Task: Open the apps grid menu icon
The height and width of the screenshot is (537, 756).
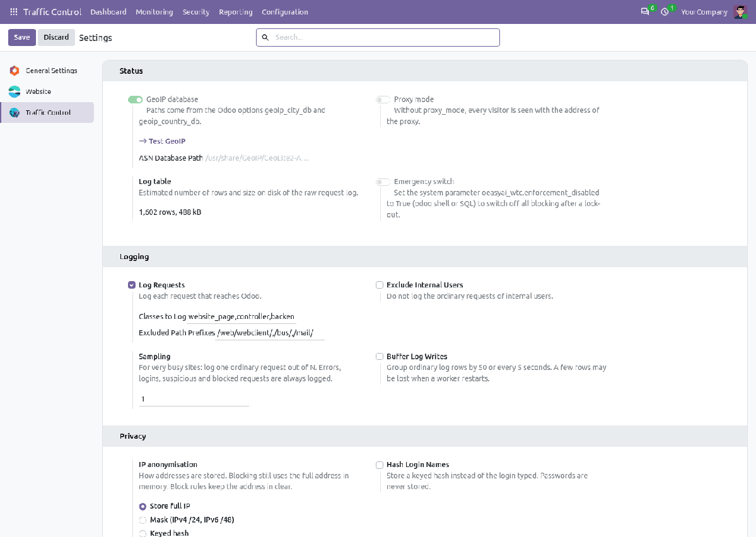Action: [14, 11]
